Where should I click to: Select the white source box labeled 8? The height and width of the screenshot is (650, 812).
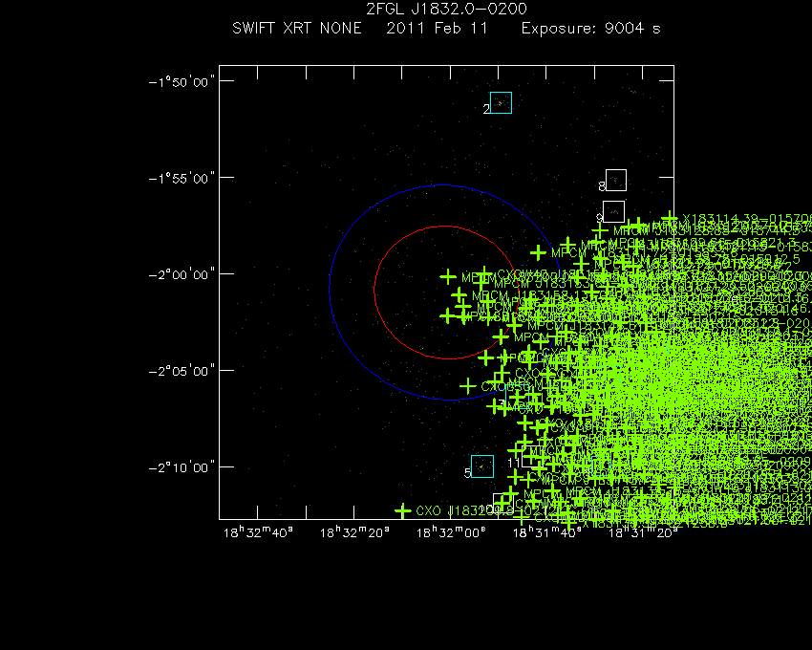pyautogui.click(x=616, y=180)
